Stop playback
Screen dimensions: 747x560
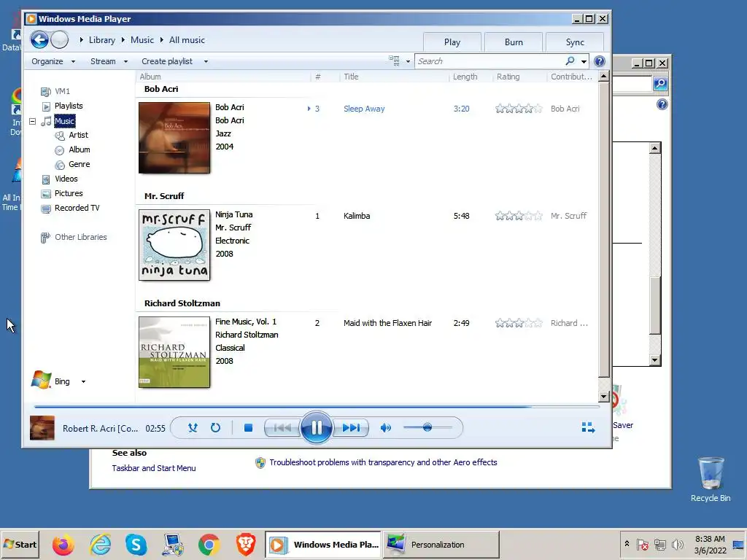[248, 427]
